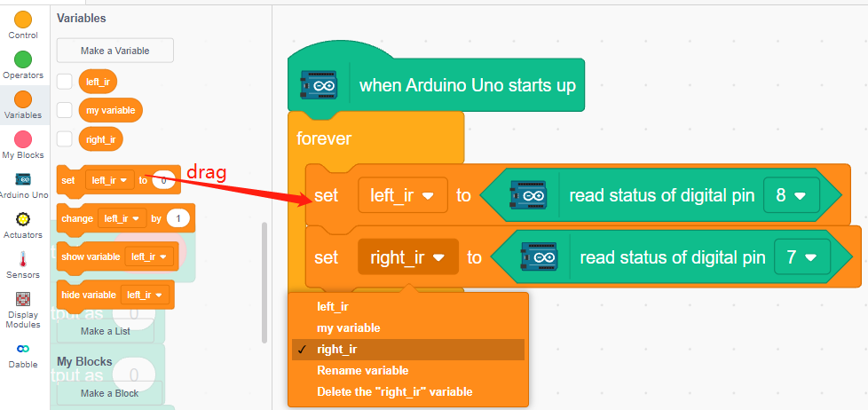Open the Dabble blocks category
The image size is (868, 410).
pos(23,355)
